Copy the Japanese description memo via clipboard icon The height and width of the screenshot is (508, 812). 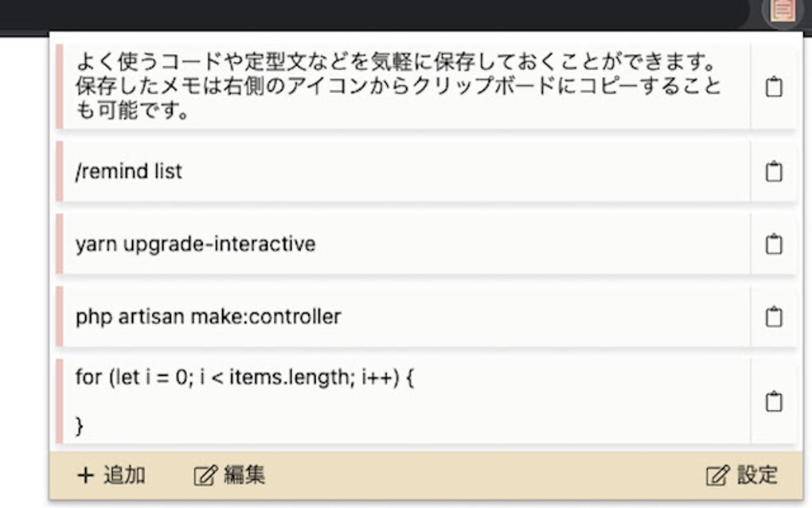(x=773, y=87)
